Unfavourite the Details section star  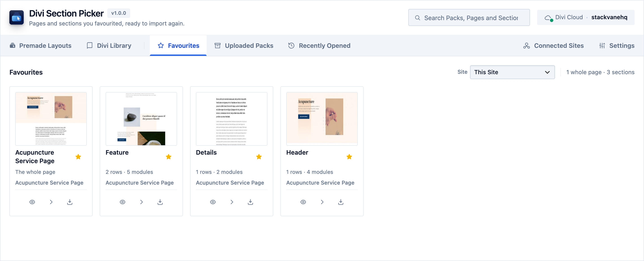(x=259, y=157)
